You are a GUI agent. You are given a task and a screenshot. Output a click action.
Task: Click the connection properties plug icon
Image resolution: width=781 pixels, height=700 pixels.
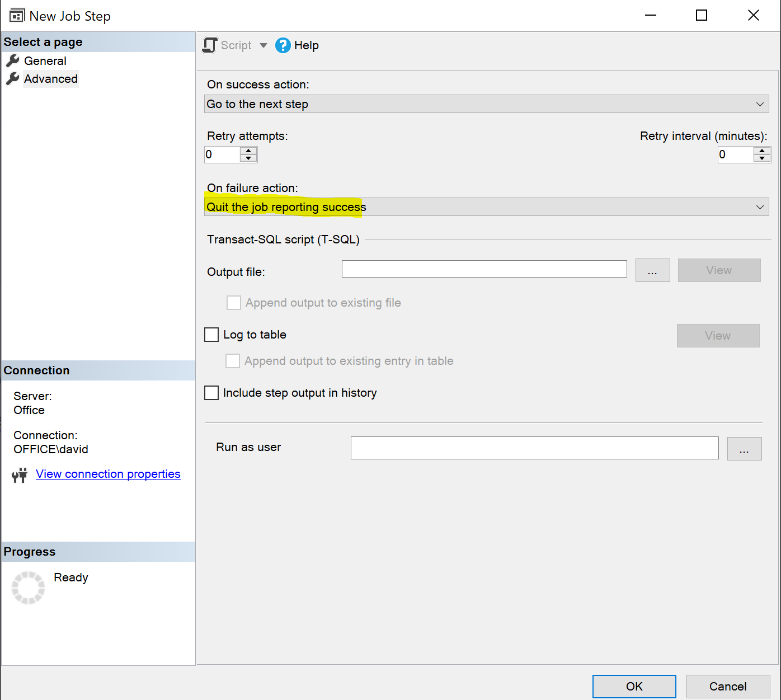point(19,475)
